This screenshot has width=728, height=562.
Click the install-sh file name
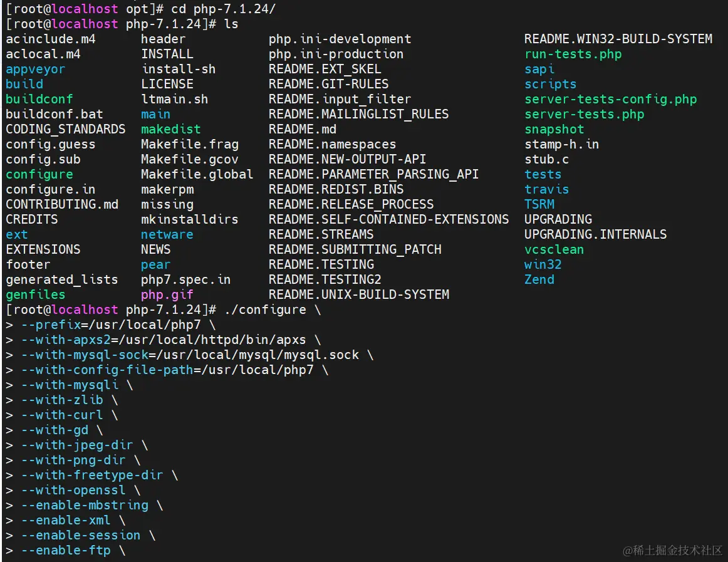tap(179, 69)
